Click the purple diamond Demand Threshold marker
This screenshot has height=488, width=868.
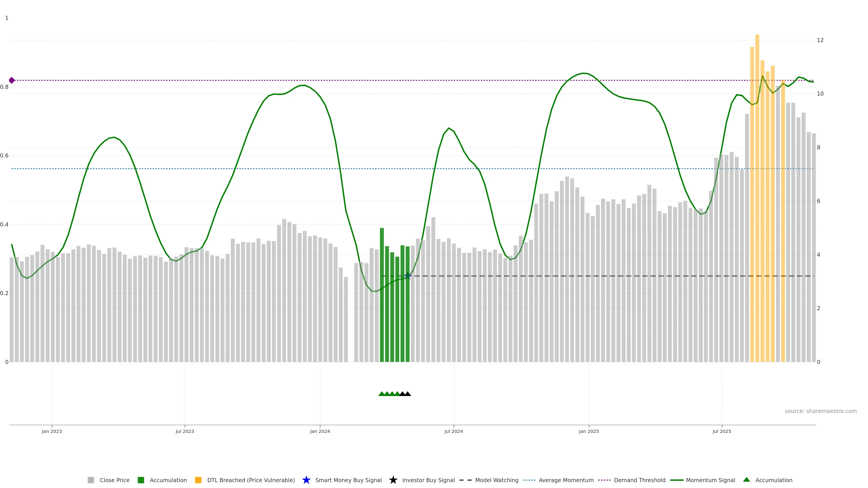click(12, 80)
